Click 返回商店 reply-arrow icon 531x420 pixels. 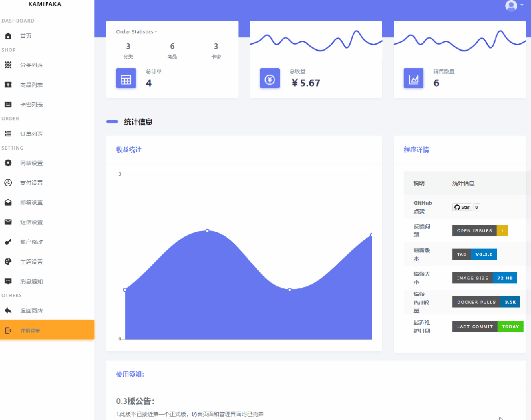(8, 310)
